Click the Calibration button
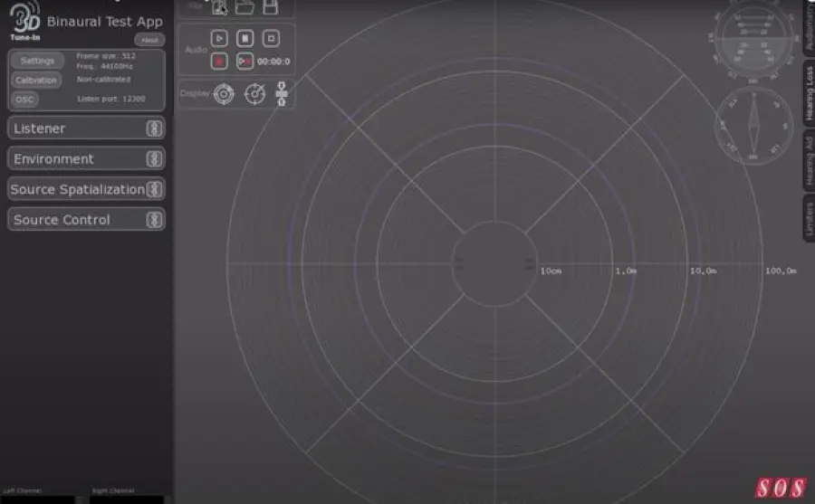Screen dimensions: 815x504 click(x=36, y=81)
